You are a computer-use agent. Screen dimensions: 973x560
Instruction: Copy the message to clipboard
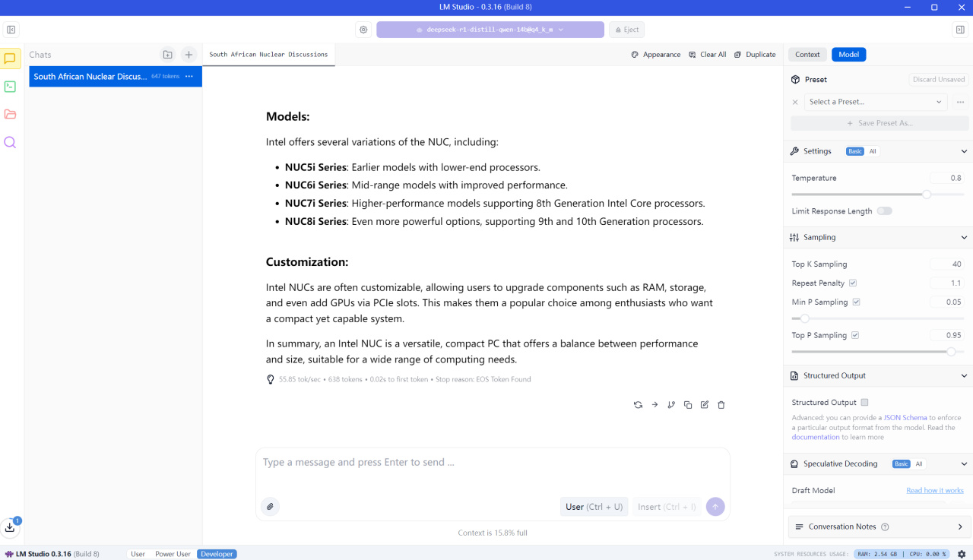pyautogui.click(x=688, y=405)
